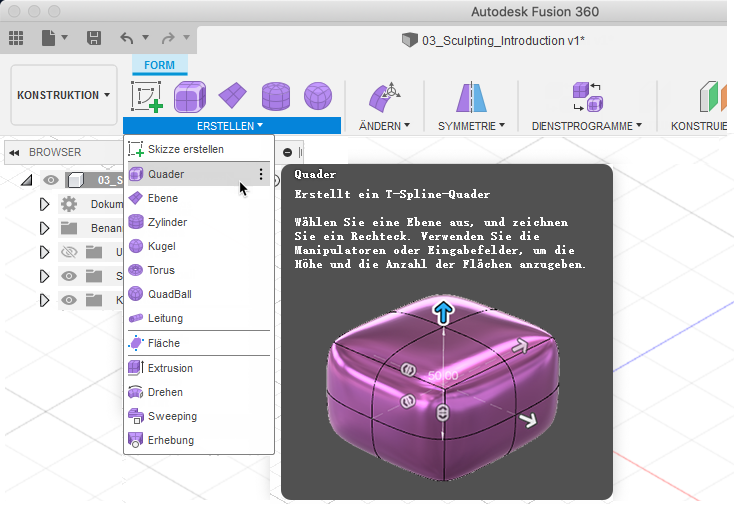Viewport: 734px width, 512px height.
Task: Select the plane toolbar icon
Action: (232, 96)
